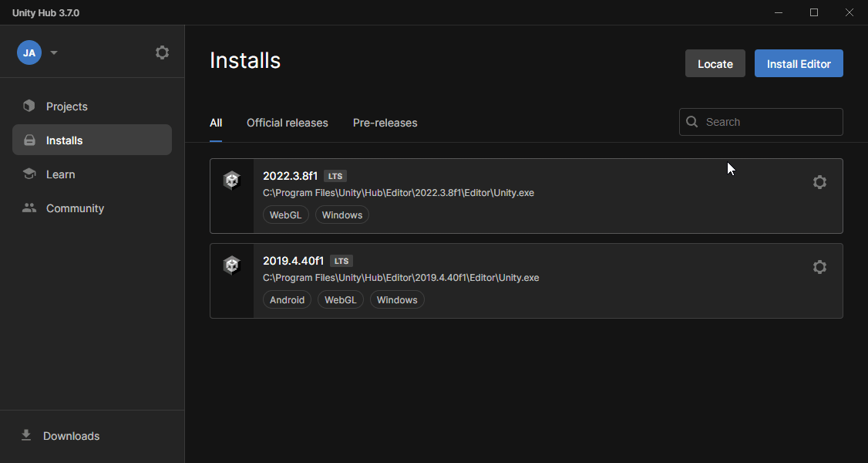
Task: Open Downloads from the sidebar
Action: pos(26,435)
